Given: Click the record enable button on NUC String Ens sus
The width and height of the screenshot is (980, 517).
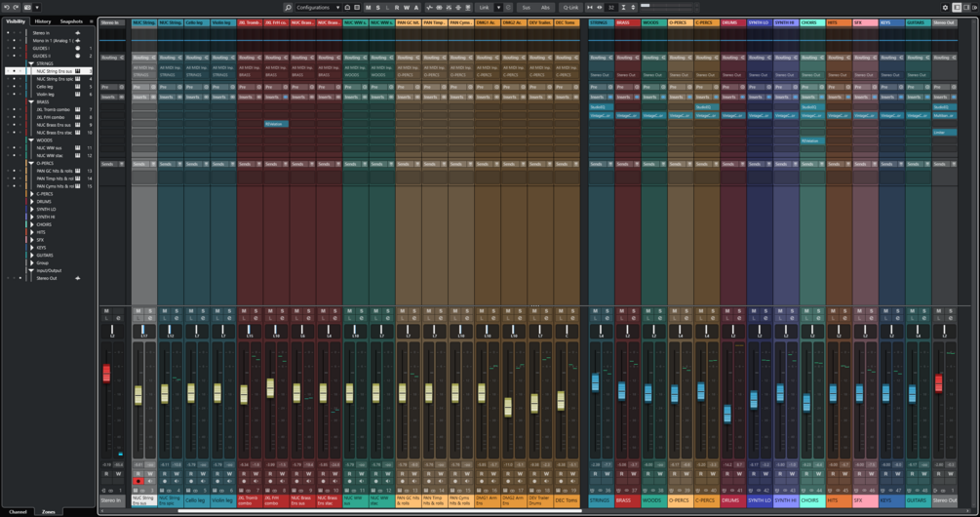Looking at the screenshot, I should [138, 481].
